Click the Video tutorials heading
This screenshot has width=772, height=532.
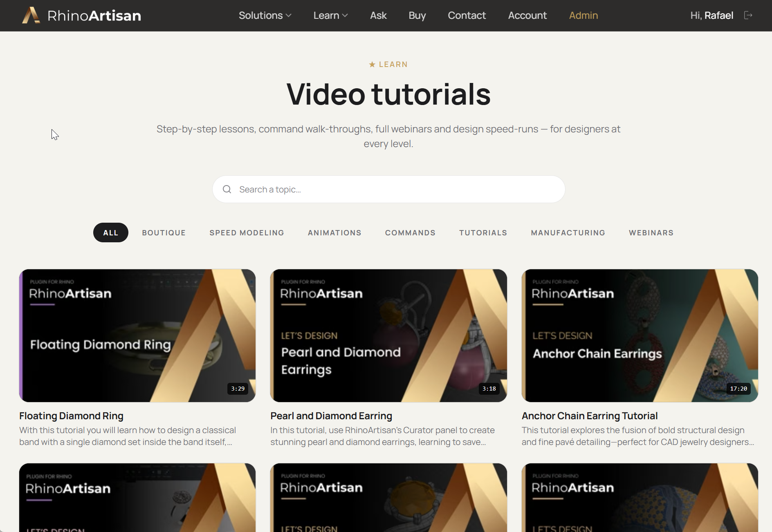point(388,94)
